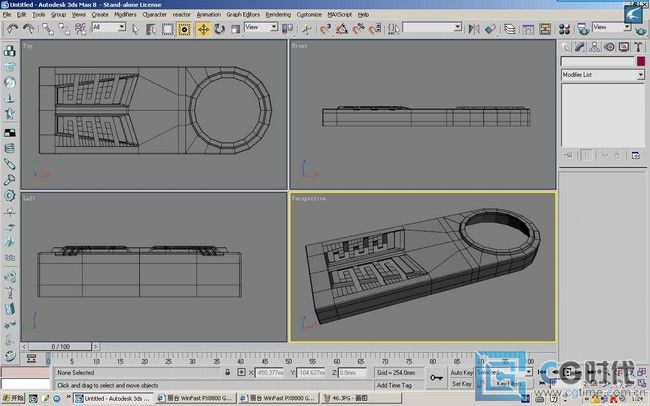
Task: Click the Select and Manipulate icon
Action: (306, 29)
